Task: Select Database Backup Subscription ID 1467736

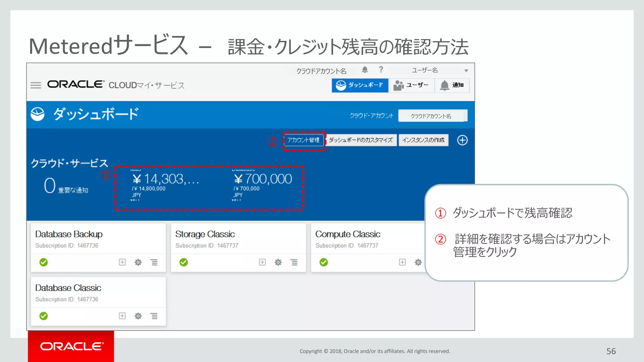Action: point(67,245)
